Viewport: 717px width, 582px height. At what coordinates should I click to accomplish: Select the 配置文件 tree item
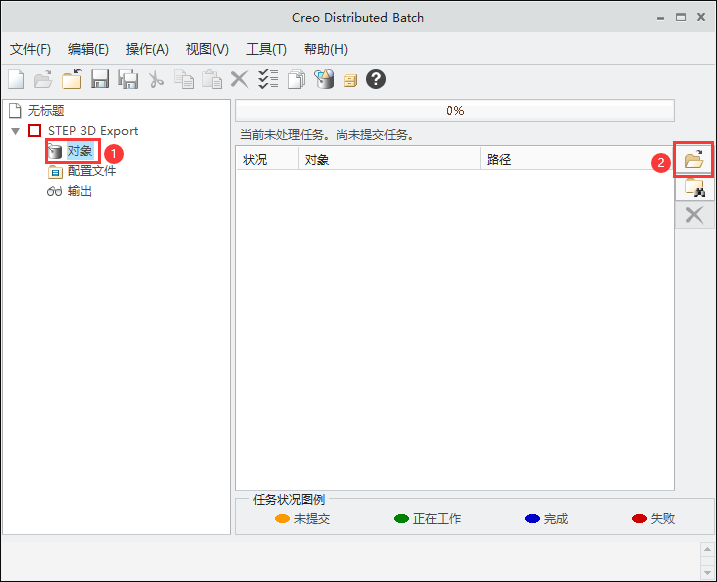click(92, 171)
